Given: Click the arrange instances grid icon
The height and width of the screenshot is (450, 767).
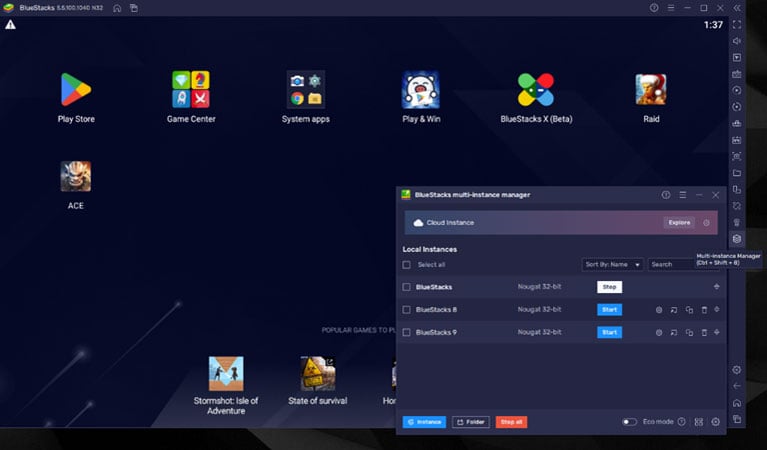Looking at the screenshot, I should click(x=699, y=422).
